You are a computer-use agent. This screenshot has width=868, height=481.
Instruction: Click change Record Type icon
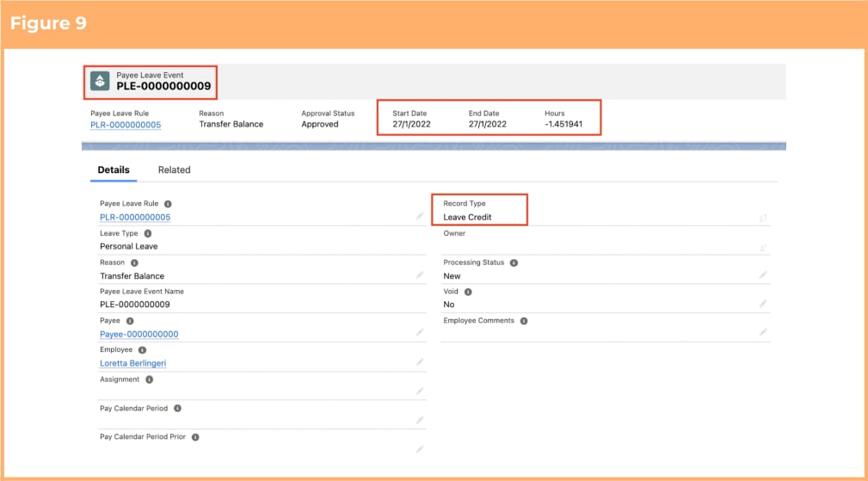763,218
